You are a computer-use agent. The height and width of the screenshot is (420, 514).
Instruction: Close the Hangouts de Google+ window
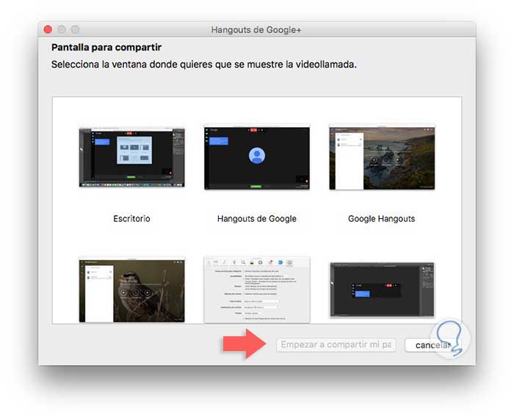[x=48, y=29]
